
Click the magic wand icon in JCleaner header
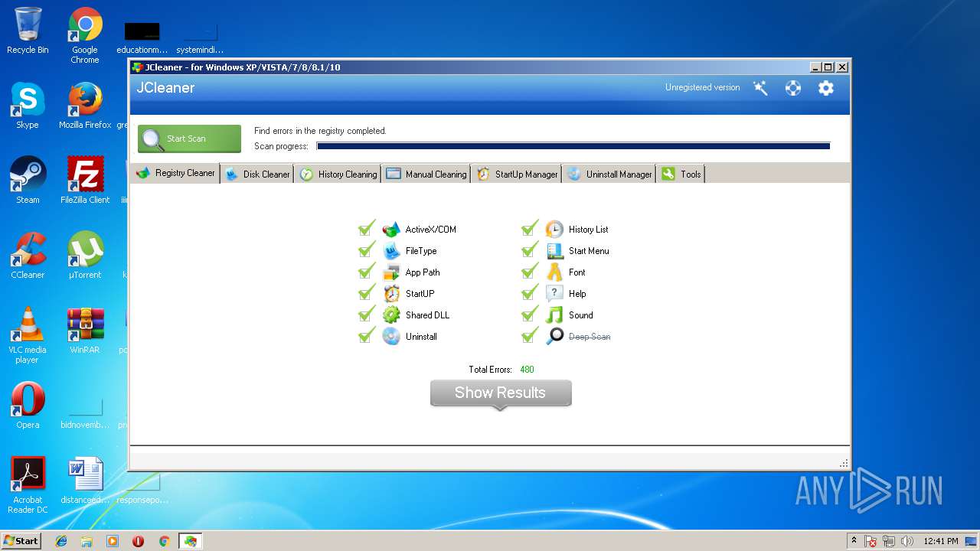coord(760,88)
